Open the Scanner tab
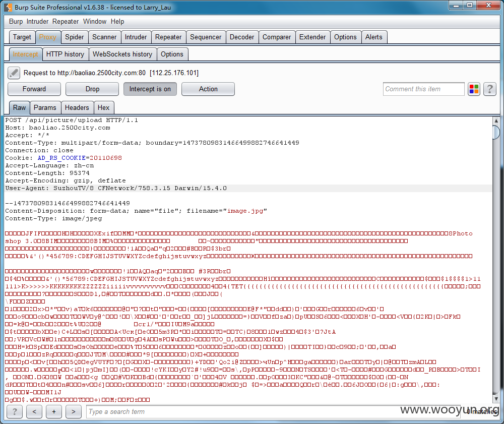 (x=104, y=37)
